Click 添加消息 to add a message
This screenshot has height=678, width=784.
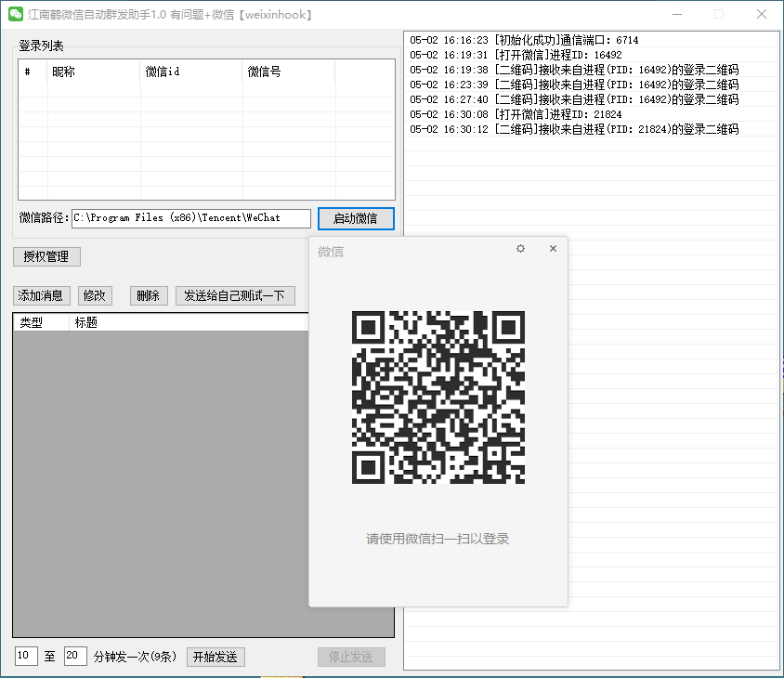point(42,295)
